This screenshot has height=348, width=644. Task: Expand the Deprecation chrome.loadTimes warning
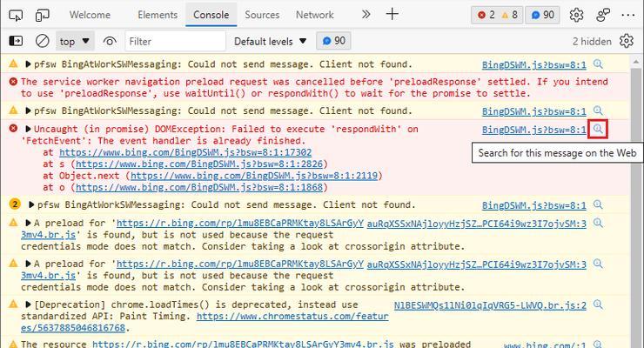click(28, 304)
